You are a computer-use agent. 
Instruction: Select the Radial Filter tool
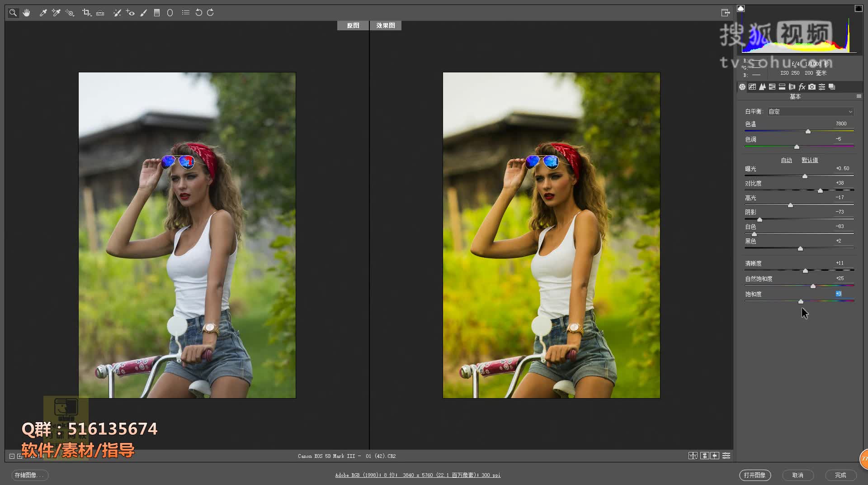[x=170, y=13]
